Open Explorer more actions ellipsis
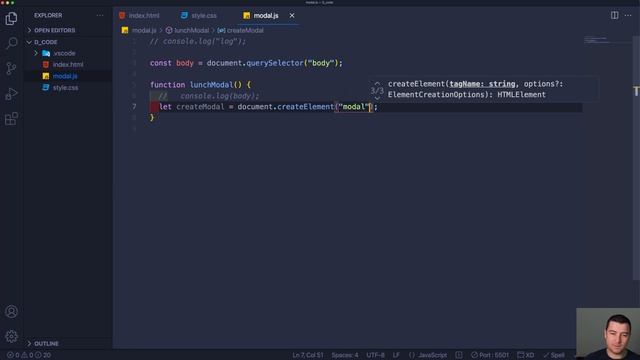 click(100, 16)
